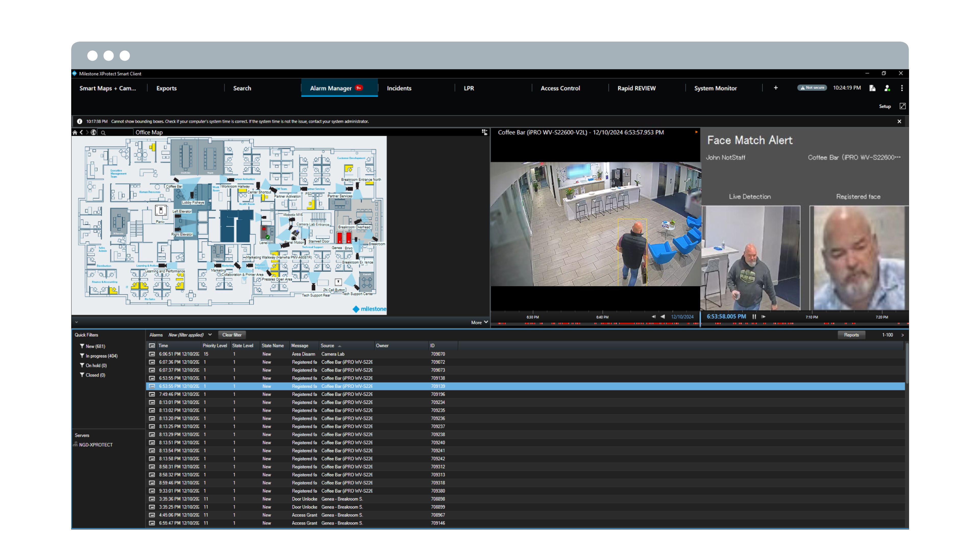This screenshot has height=551, width=980.
Task: Toggle full screen mode icon near Setup
Action: pyautogui.click(x=902, y=106)
